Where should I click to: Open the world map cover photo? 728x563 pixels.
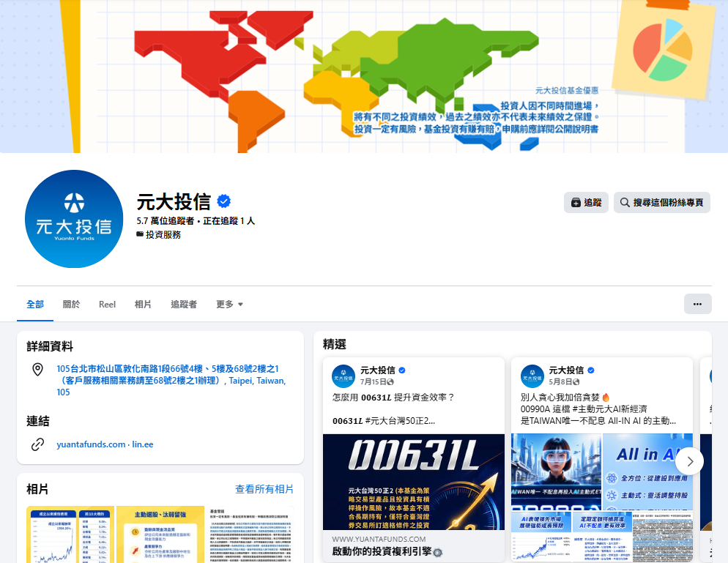coord(364,76)
